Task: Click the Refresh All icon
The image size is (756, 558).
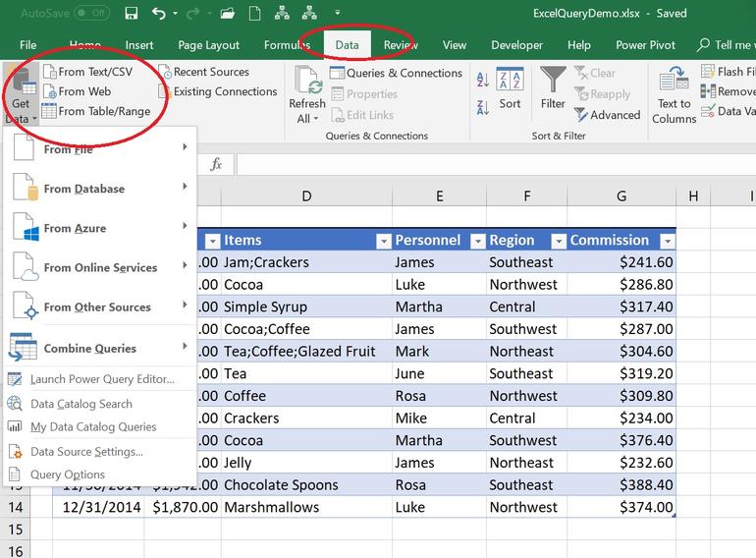Action: (306, 82)
